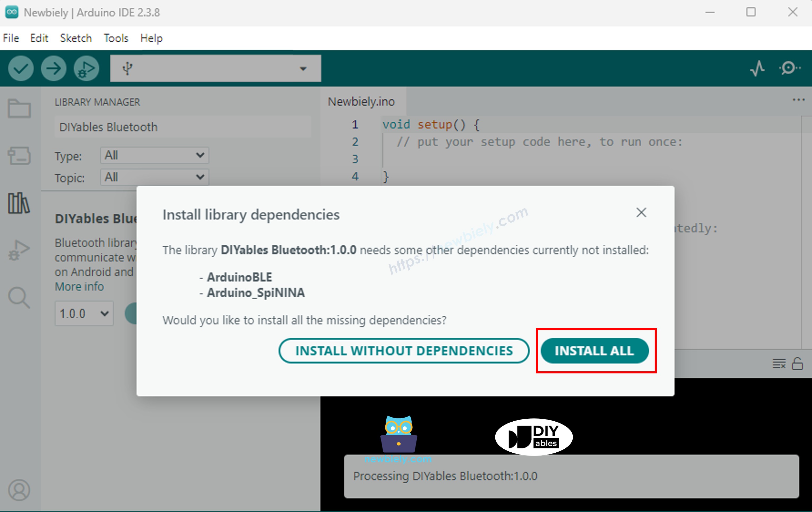Open the board selector dropdown

click(x=216, y=68)
